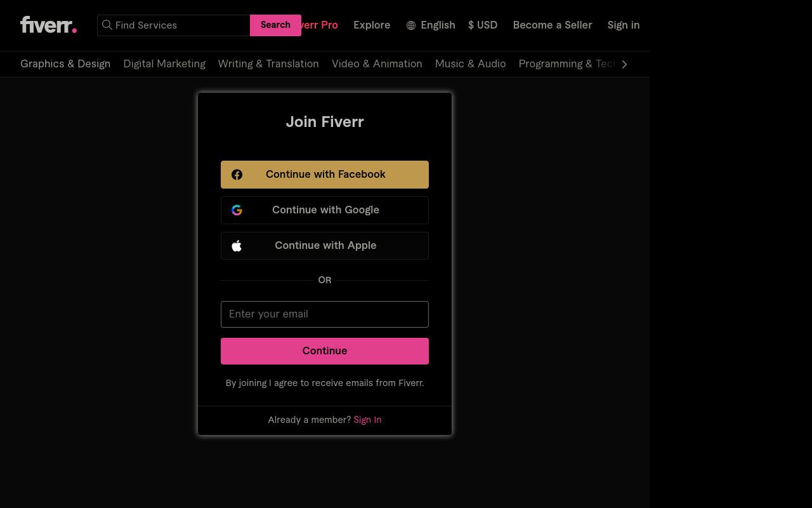Open Video & Animation category
812x508 pixels.
pyautogui.click(x=377, y=64)
